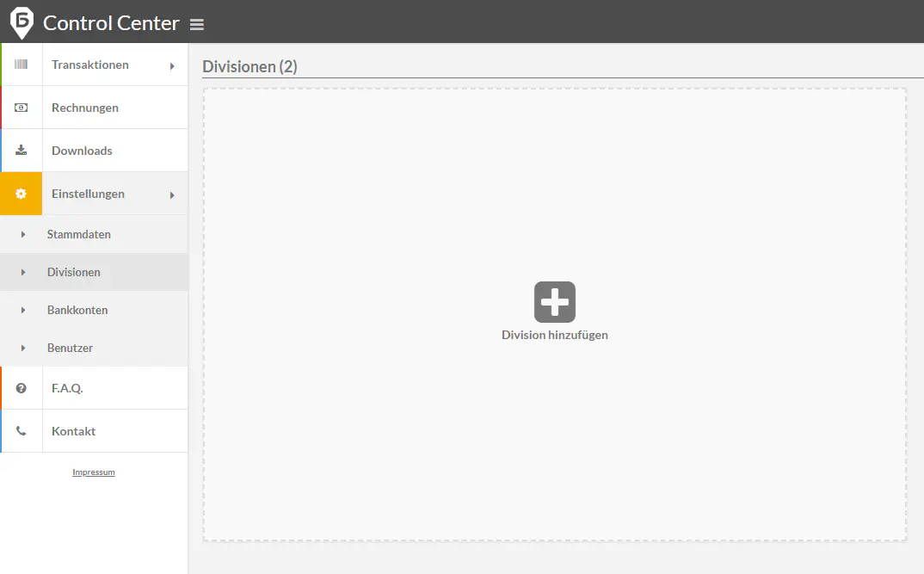Viewport: 924px width, 574px height.
Task: Select Divisionen in the sidebar
Action: point(74,272)
